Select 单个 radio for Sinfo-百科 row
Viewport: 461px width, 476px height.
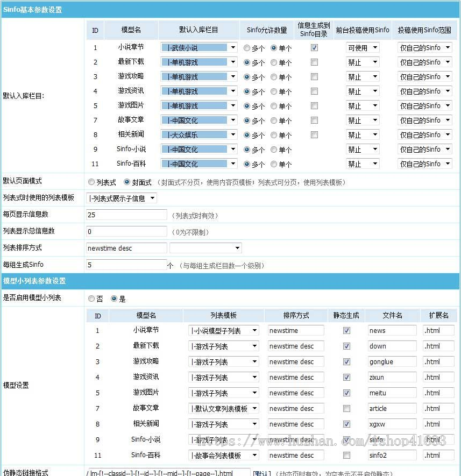274,164
